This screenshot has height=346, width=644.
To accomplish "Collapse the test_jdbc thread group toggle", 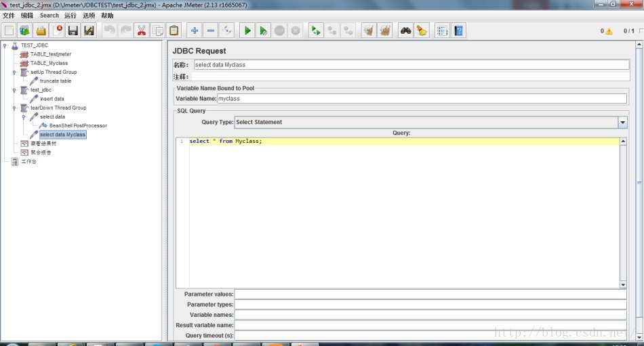I will [14, 90].
